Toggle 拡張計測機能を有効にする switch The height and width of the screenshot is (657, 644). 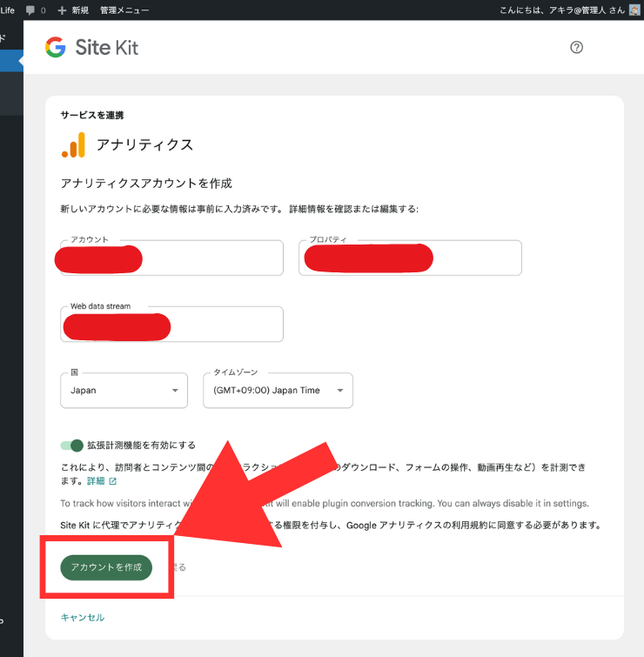pyautogui.click(x=72, y=446)
